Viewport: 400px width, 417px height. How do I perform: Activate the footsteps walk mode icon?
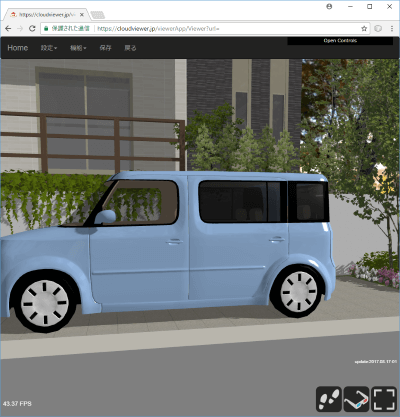coord(329,399)
